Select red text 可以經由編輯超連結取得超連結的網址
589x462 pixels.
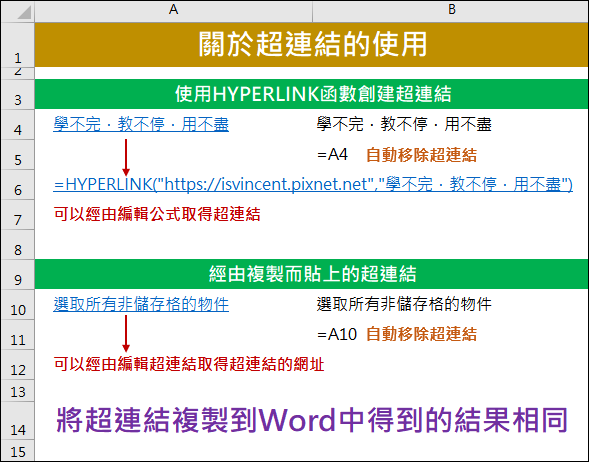(x=189, y=364)
